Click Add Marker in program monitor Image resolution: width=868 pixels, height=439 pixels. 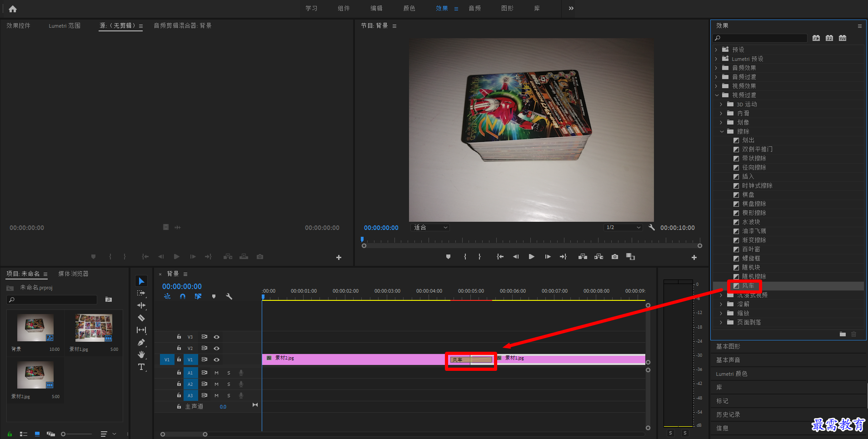click(448, 257)
